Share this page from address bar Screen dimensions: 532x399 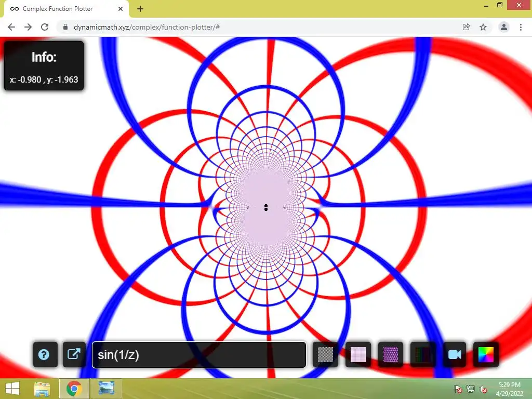[x=466, y=27]
